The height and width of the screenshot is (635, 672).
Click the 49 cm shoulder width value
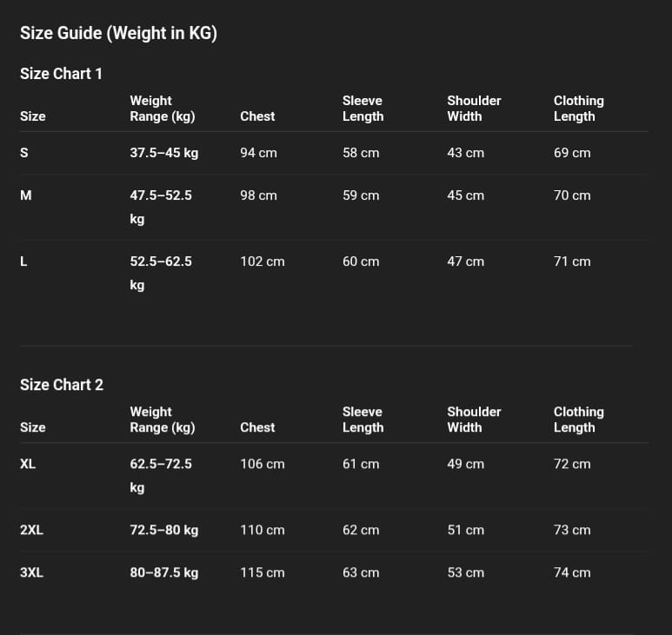[x=465, y=464]
